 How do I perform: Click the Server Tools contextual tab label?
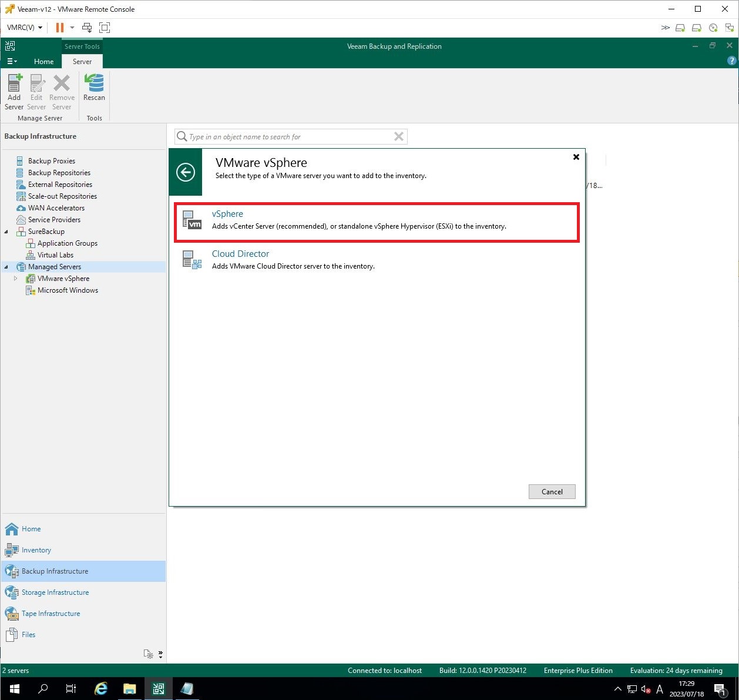coord(82,46)
